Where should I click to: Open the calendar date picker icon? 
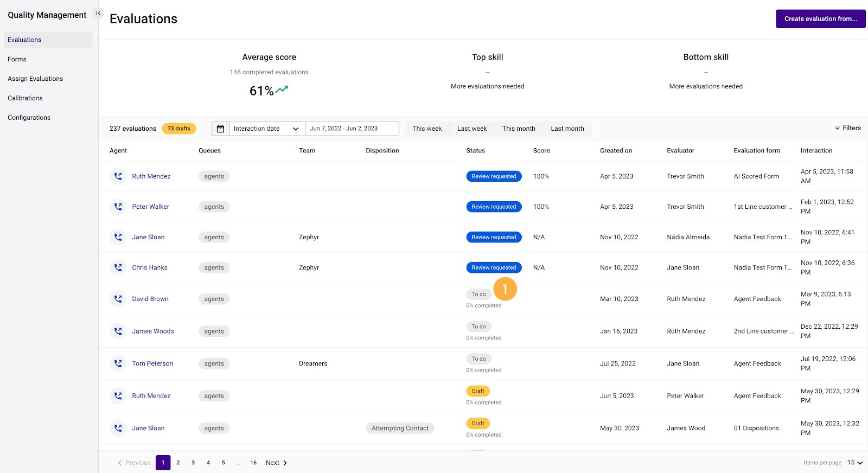pos(220,129)
